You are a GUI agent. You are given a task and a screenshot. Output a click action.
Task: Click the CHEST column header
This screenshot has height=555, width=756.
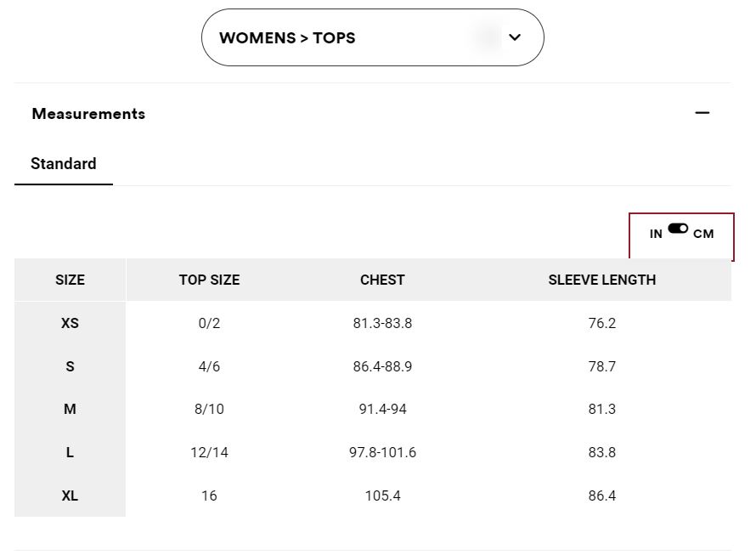[x=382, y=280]
